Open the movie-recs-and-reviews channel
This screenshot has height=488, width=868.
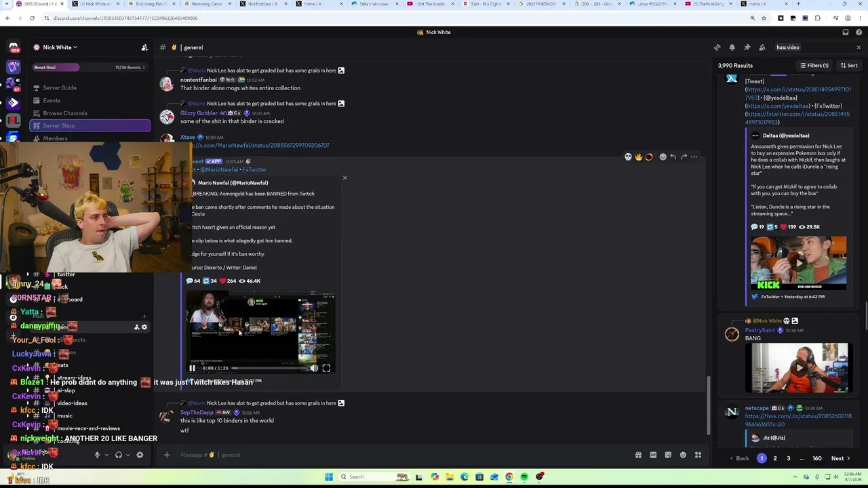click(88, 428)
